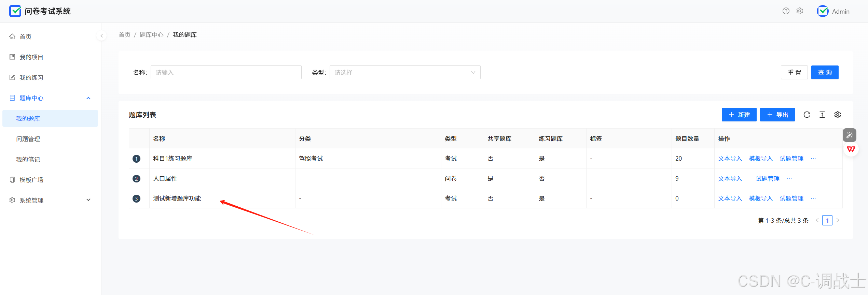Screen dimensions: 868x295
Task: Click 文本导入 for 测试新增题库功能
Action: pos(730,198)
